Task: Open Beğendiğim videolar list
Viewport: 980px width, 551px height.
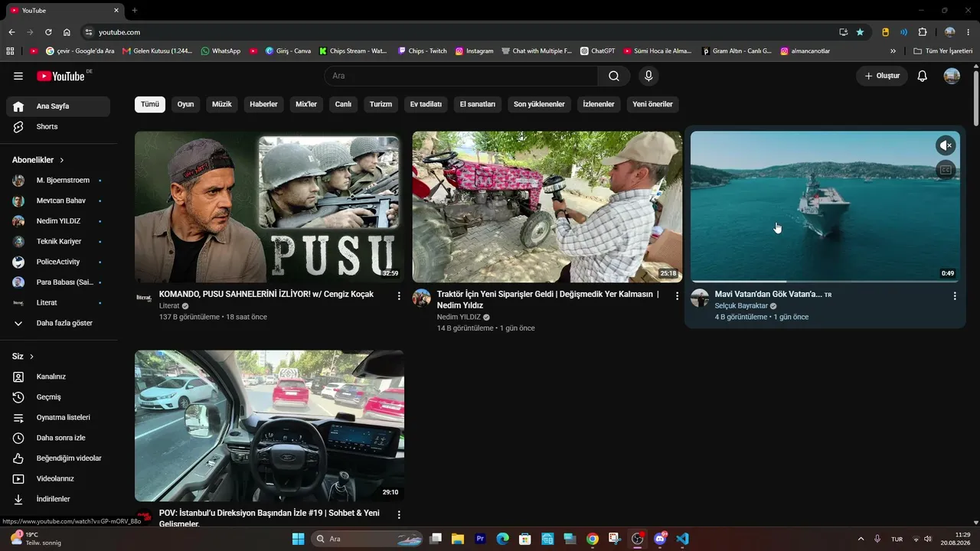Action: click(x=58, y=458)
